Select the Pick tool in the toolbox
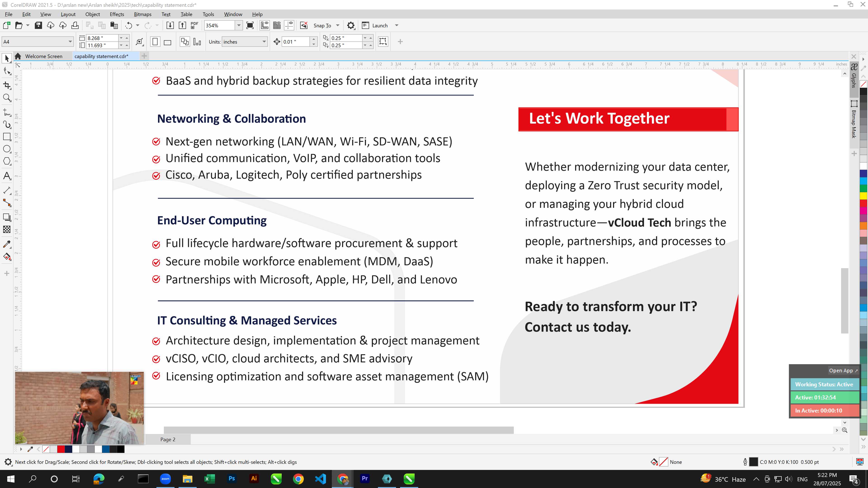The height and width of the screenshot is (488, 868). pos(7,58)
